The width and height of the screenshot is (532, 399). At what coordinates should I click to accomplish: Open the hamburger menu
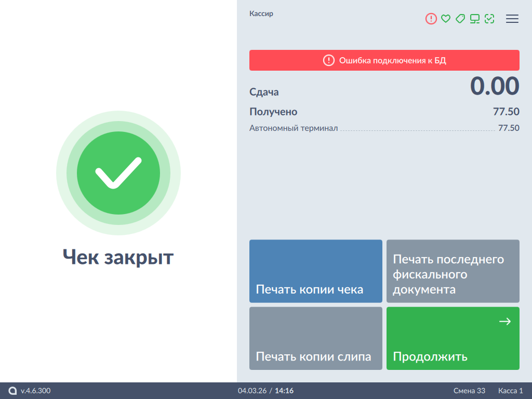512,19
